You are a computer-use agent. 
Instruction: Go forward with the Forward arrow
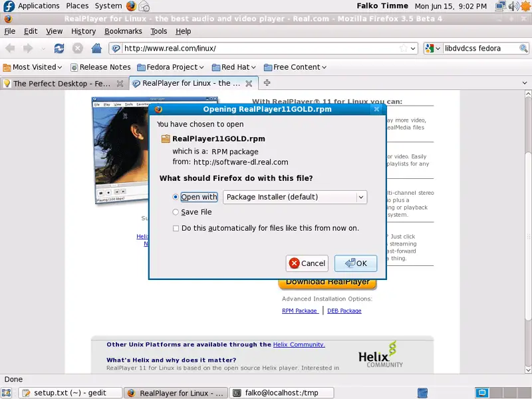pos(28,49)
